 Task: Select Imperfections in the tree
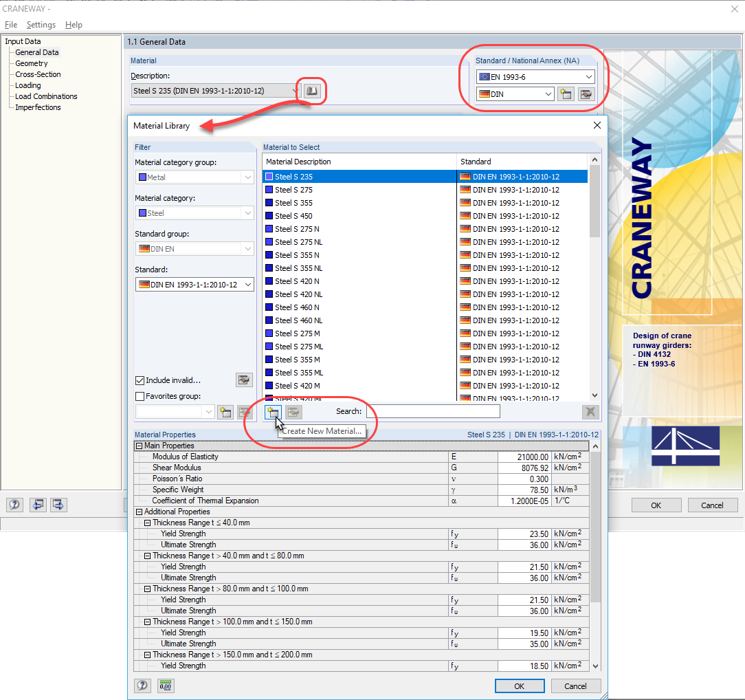click(38, 107)
